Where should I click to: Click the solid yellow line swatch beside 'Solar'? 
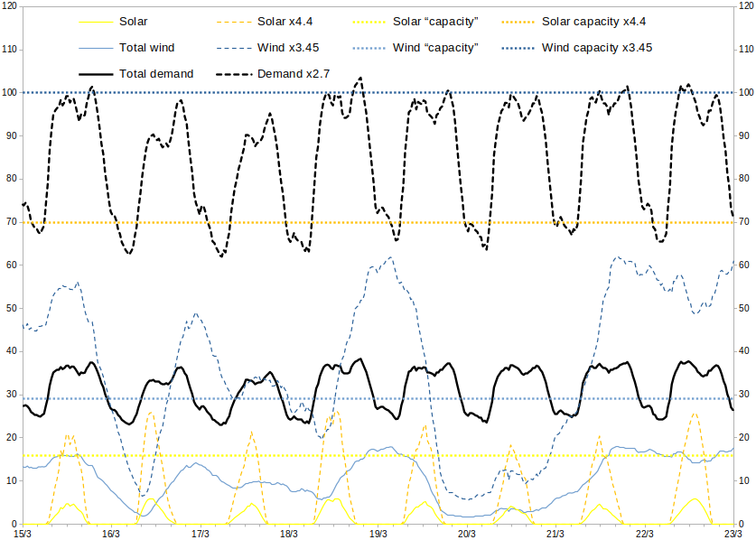pos(98,21)
